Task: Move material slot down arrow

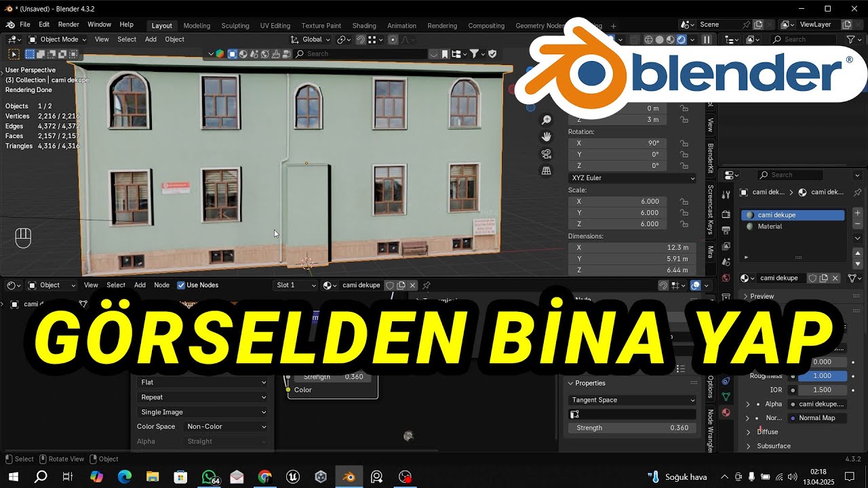Action: coord(857,264)
